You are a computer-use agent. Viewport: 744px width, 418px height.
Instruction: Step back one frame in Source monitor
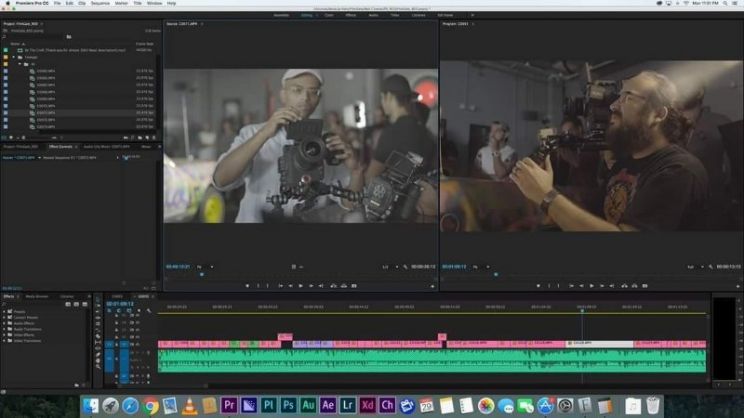point(290,286)
